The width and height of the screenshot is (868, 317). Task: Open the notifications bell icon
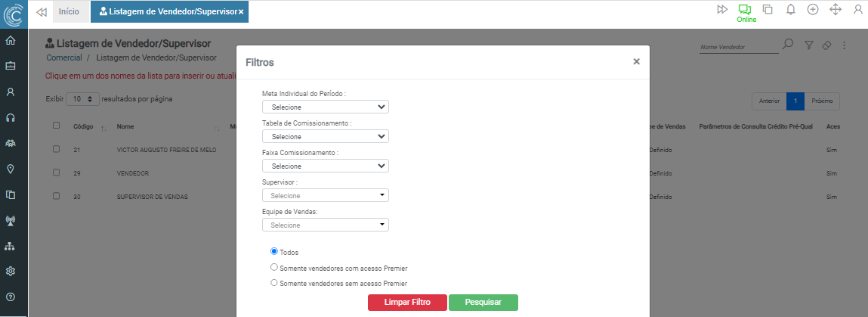click(x=791, y=10)
